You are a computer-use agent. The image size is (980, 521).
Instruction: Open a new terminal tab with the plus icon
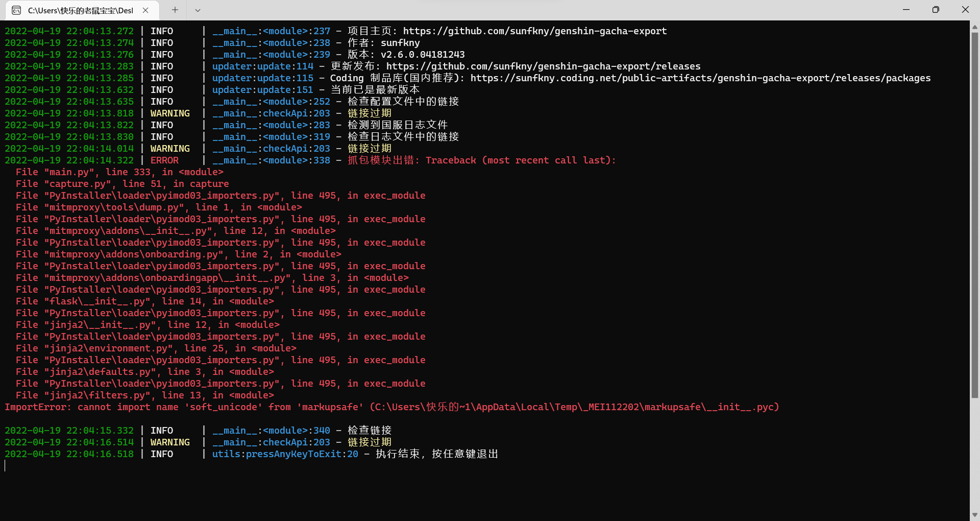click(175, 10)
